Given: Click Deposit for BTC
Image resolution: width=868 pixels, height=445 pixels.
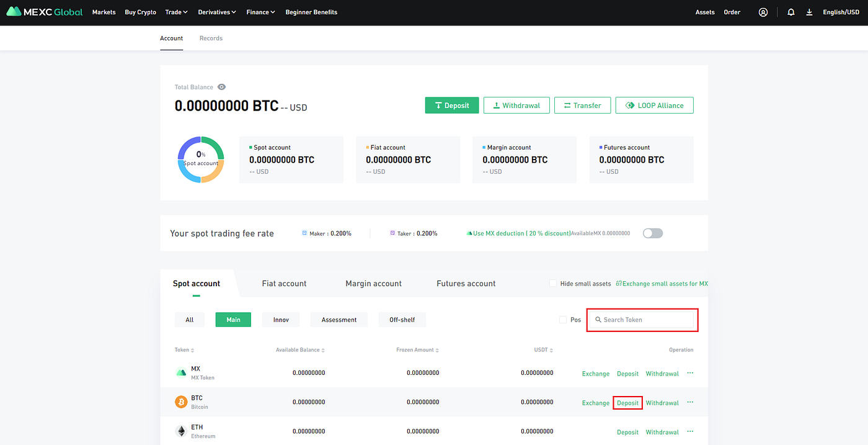Looking at the screenshot, I should tap(627, 403).
